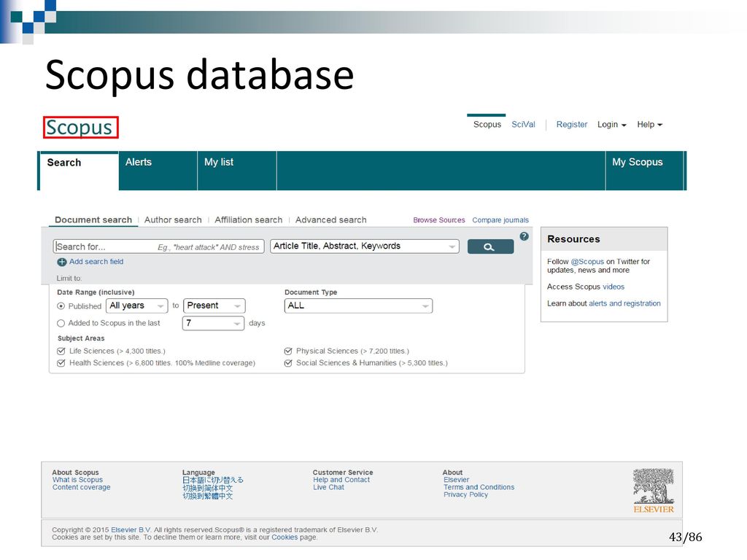Image resolution: width=747 pixels, height=560 pixels.
Task: Click the Add search field link
Action: pos(96,262)
